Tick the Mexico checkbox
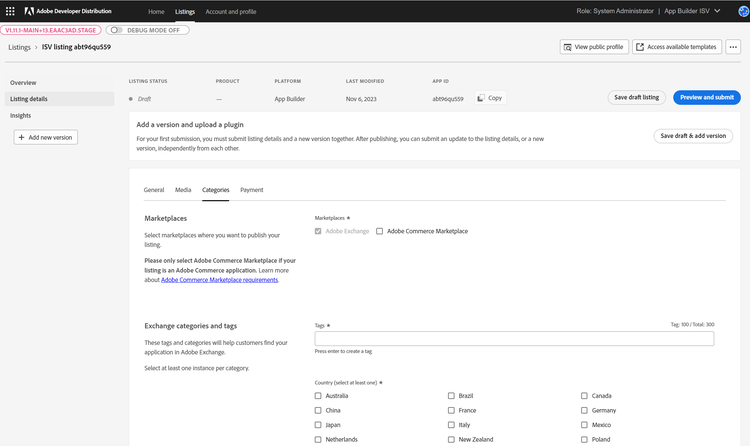Screen dimensions: 750x446 coord(584,425)
